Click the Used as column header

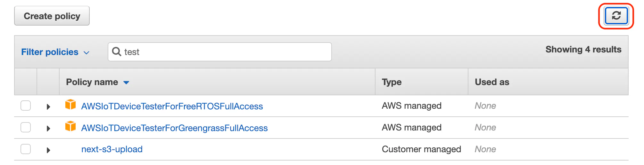pos(492,82)
